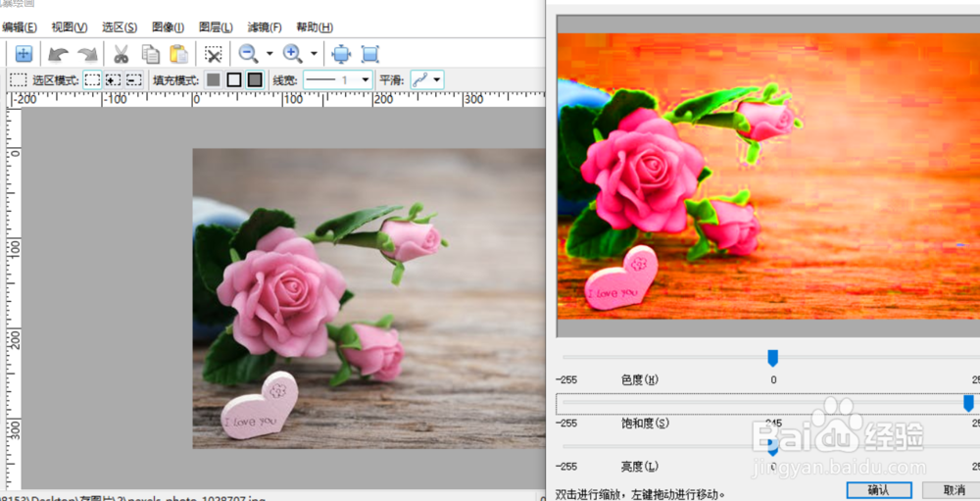Choose the outline-only fill mode

click(234, 80)
